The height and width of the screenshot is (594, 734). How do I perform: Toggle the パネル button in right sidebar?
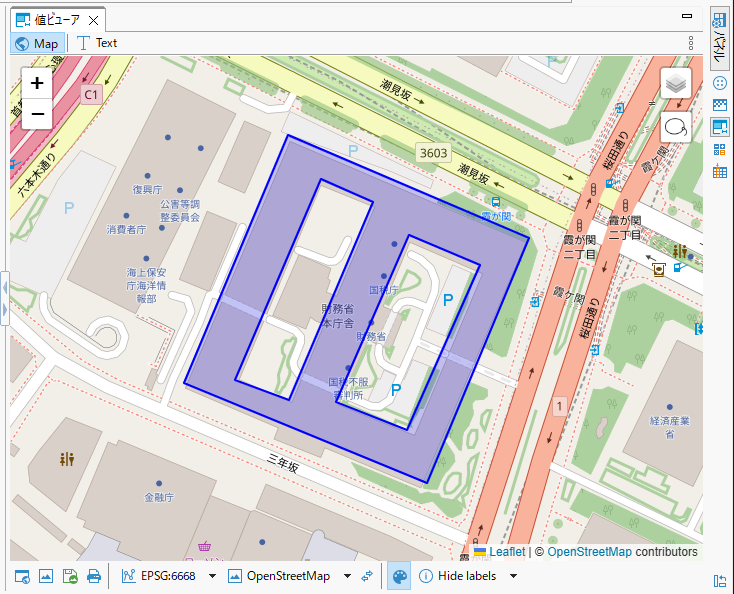pos(719,40)
